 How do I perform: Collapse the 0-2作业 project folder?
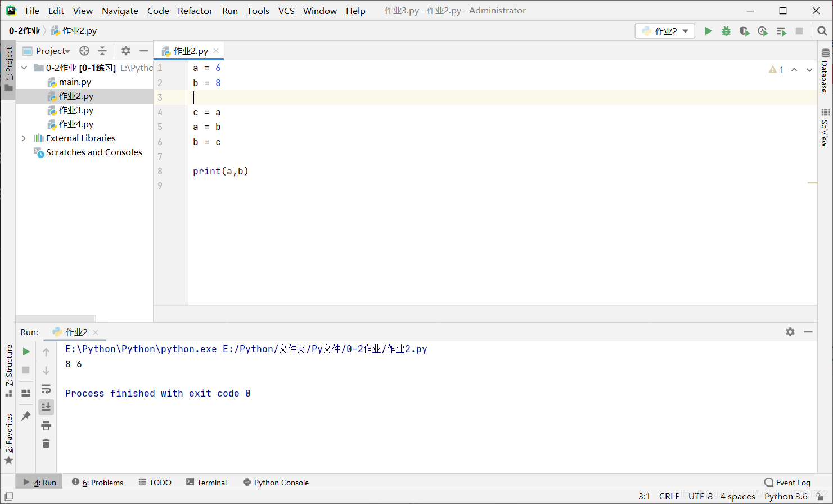[24, 67]
